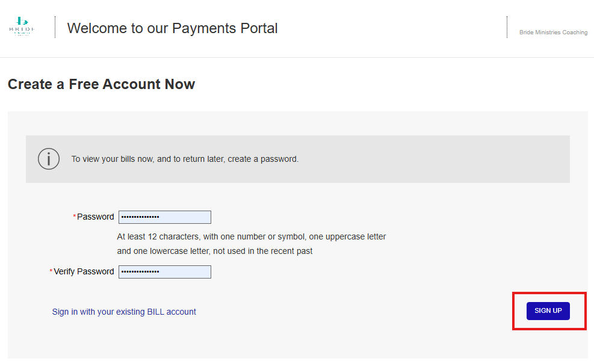The height and width of the screenshot is (364, 594).
Task: Click the Bride Ministries logo
Action: point(22,27)
